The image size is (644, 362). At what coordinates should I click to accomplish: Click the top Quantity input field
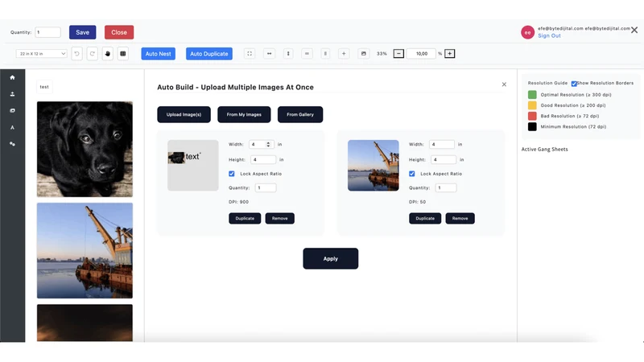pyautogui.click(x=48, y=32)
